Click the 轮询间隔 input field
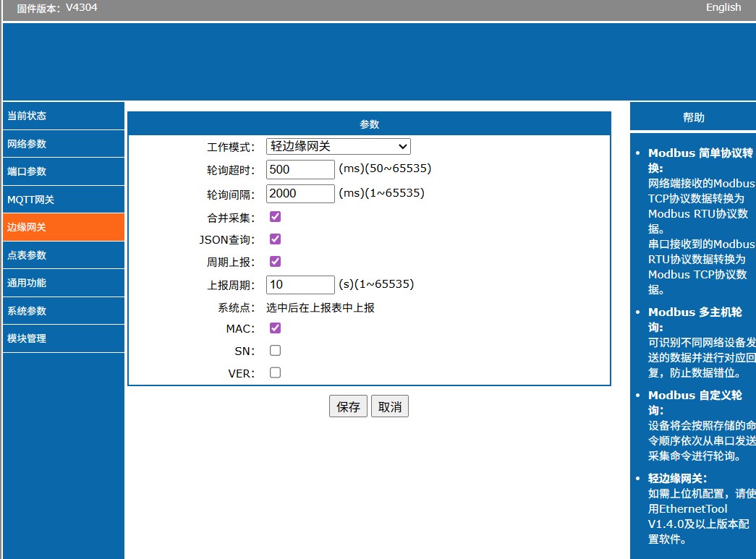756x559 pixels. (300, 194)
